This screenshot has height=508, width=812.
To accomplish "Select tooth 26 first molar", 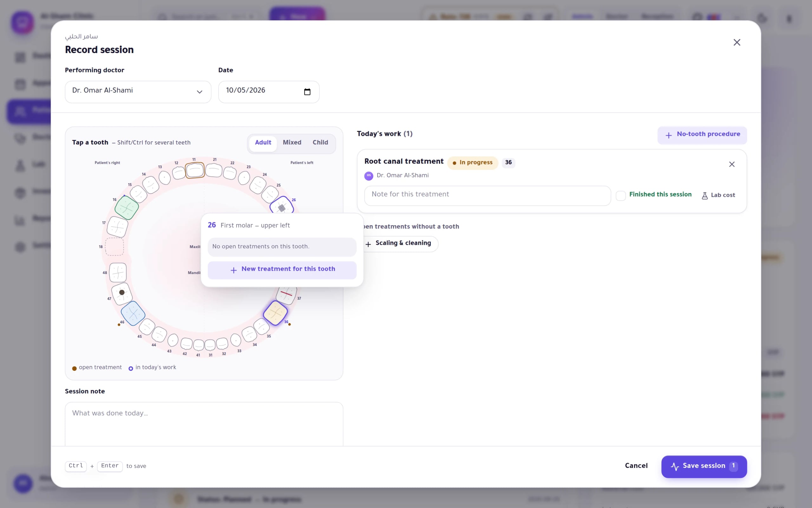I will coord(282,205).
